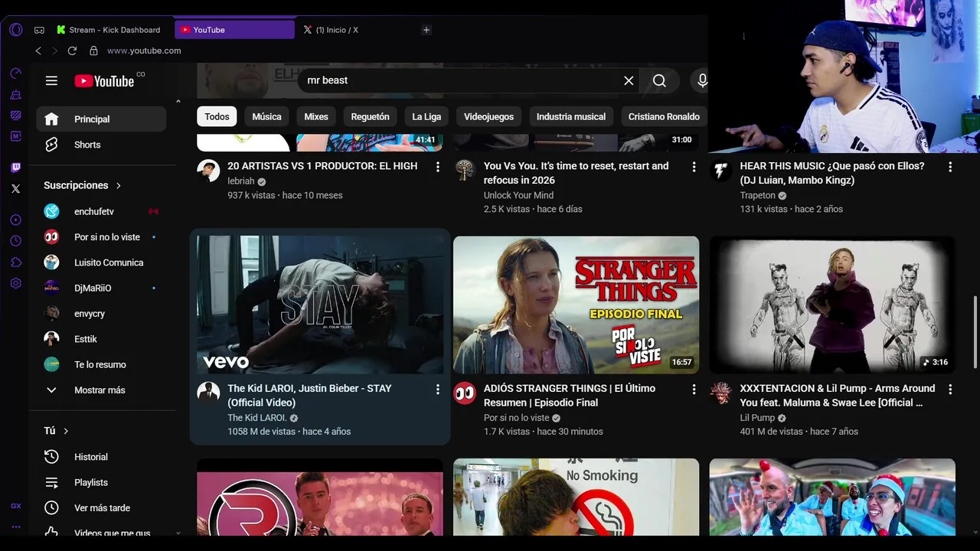Image resolution: width=980 pixels, height=551 pixels.
Task: Go back with browser back arrow
Action: click(38, 51)
